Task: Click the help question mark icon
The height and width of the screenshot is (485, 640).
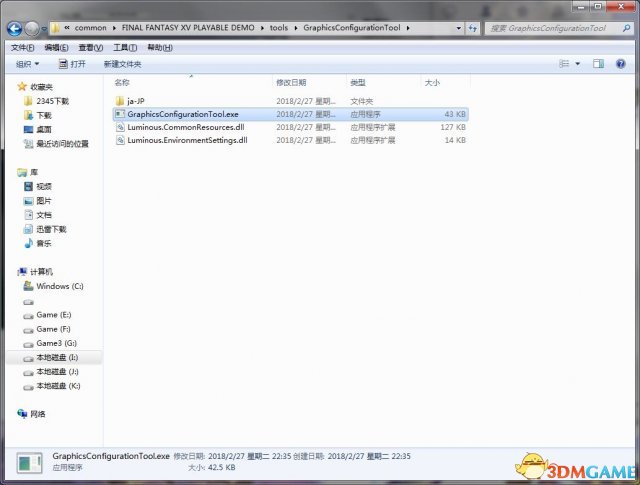Action: click(x=621, y=64)
